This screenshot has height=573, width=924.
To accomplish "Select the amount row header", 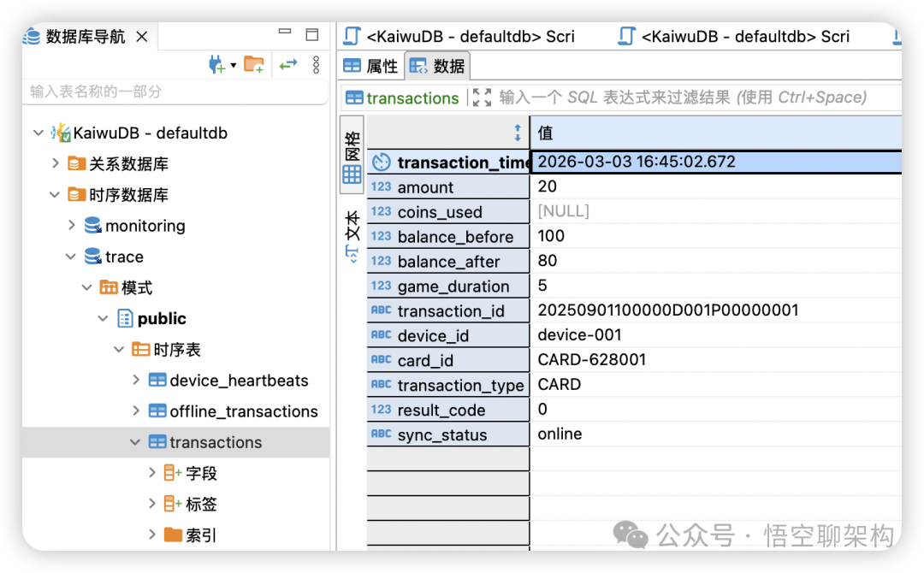I will [x=448, y=187].
